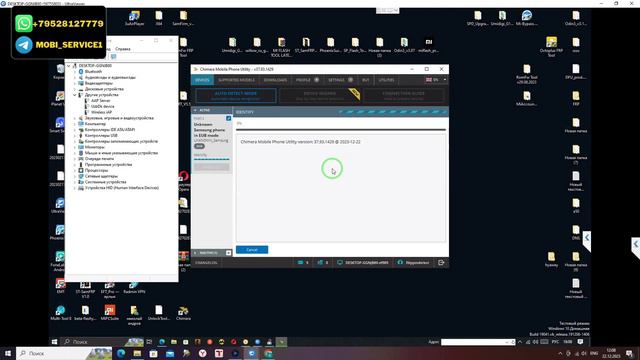Click the second teal counter icon in Chimera status bar
The height and width of the screenshot is (360, 640).
click(x=320, y=262)
